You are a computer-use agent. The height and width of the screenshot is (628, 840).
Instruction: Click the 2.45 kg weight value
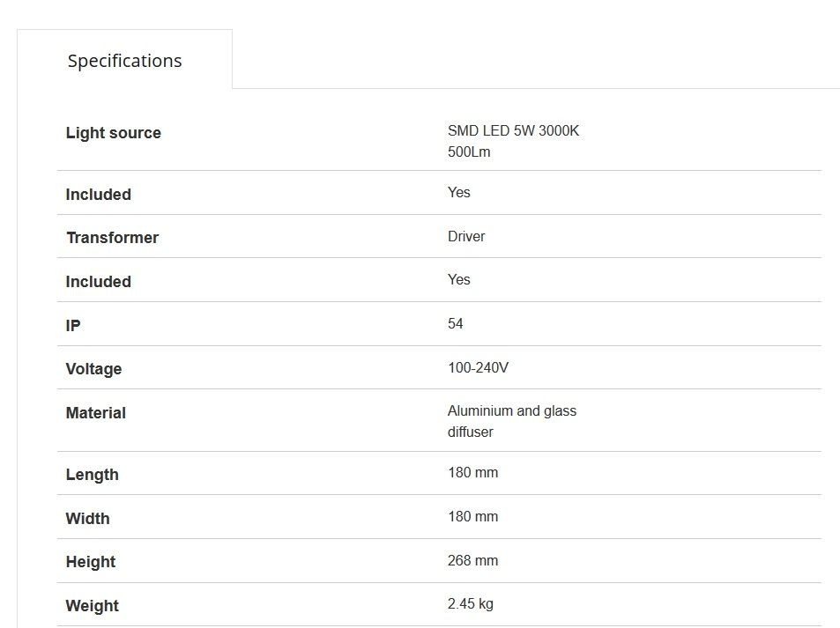(x=471, y=603)
